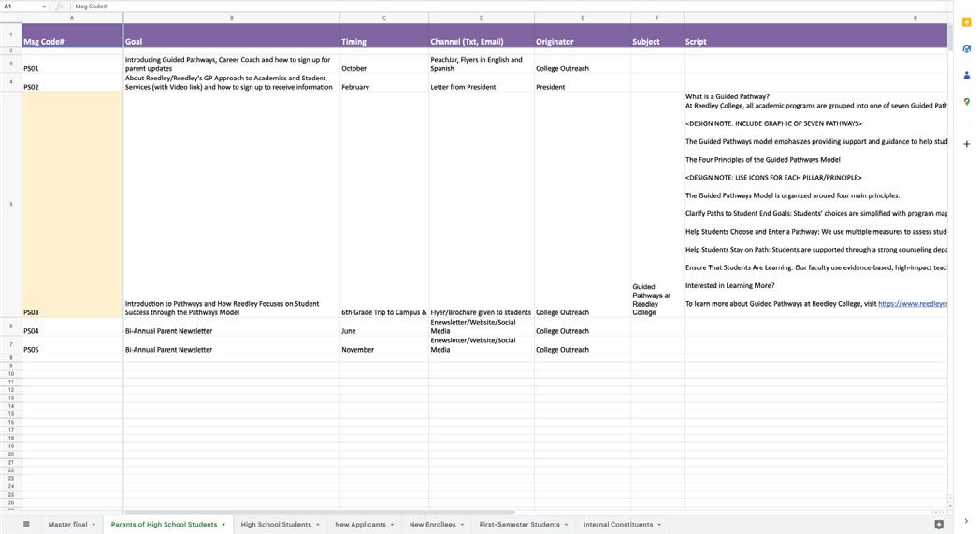Open the High School Students tab arrow
This screenshot has width=980, height=534.
point(318,525)
